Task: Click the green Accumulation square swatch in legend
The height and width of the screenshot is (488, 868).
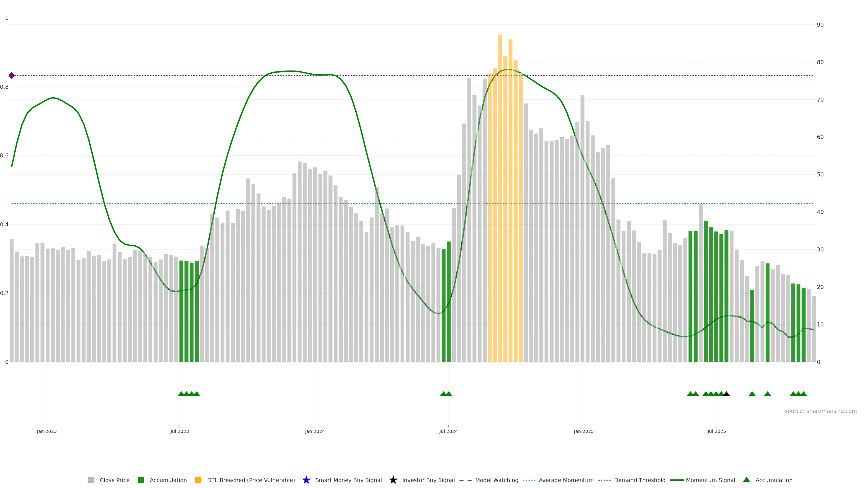Action: [141, 480]
